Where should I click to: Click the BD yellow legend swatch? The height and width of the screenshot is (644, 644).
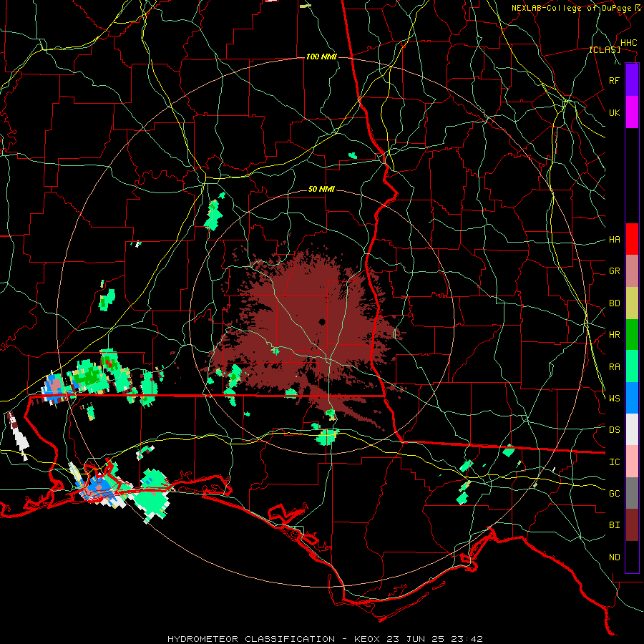[x=632, y=303]
